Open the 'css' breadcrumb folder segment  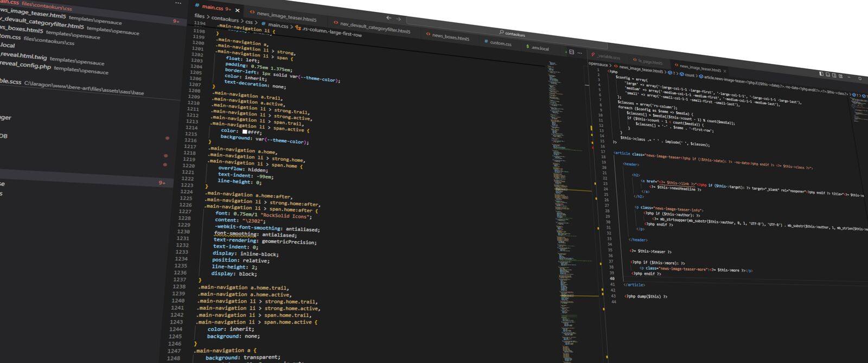[249, 22]
